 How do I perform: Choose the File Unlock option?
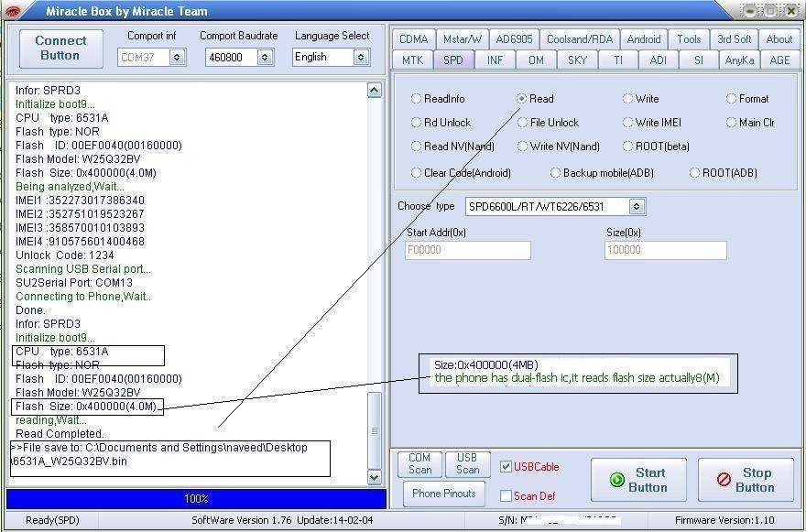coord(523,123)
